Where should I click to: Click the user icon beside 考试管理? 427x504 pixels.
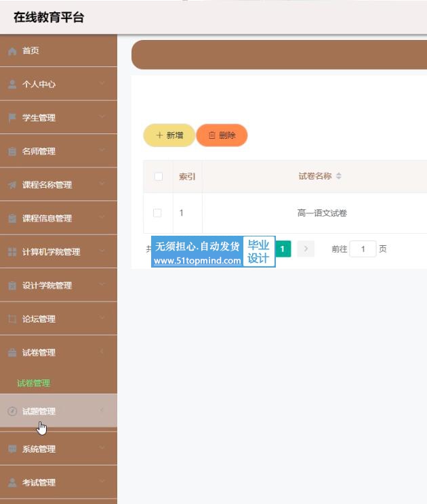12,482
